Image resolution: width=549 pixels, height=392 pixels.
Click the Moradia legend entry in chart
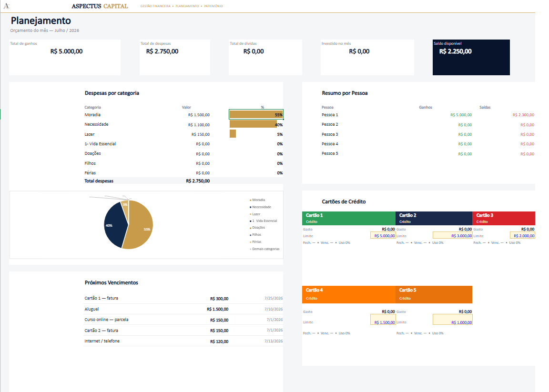[257, 200]
